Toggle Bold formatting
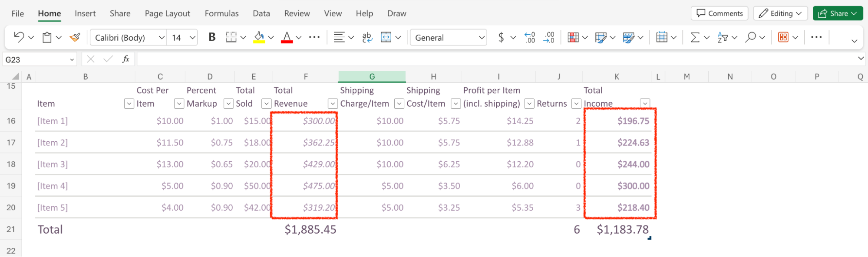 tap(212, 38)
